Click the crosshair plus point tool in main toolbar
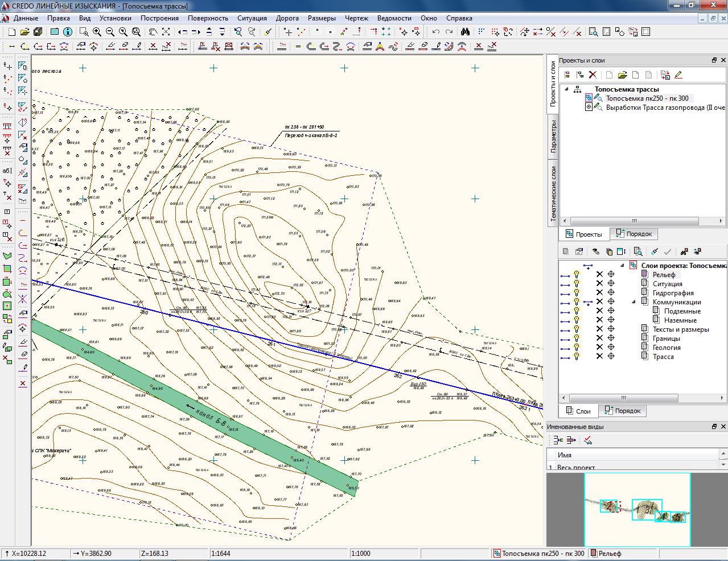Screen dimensions: 728x561 (x=288, y=32)
